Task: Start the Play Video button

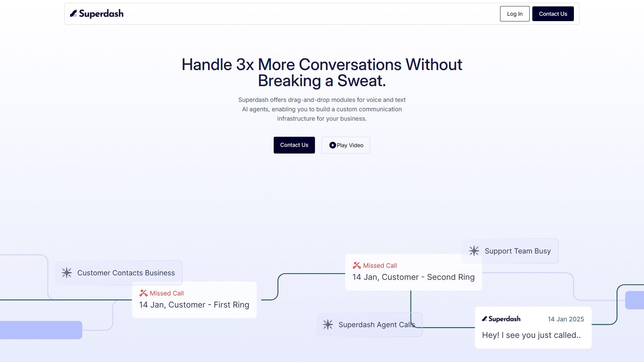Action: pos(346,145)
